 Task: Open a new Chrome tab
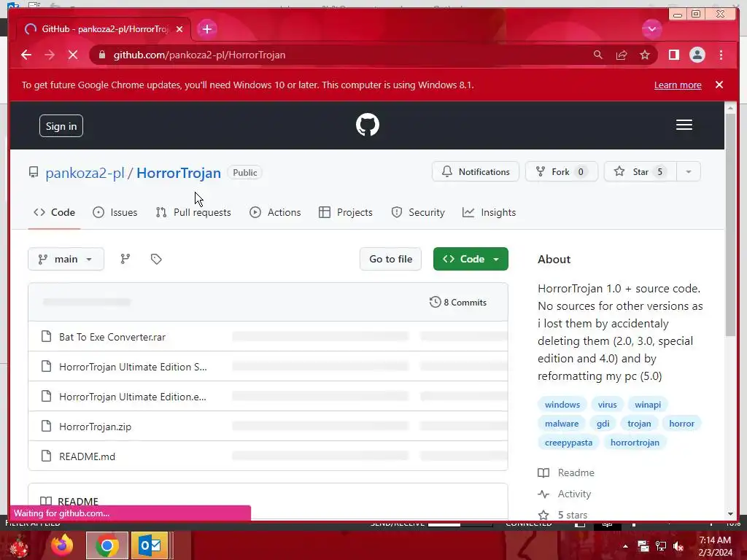click(206, 29)
